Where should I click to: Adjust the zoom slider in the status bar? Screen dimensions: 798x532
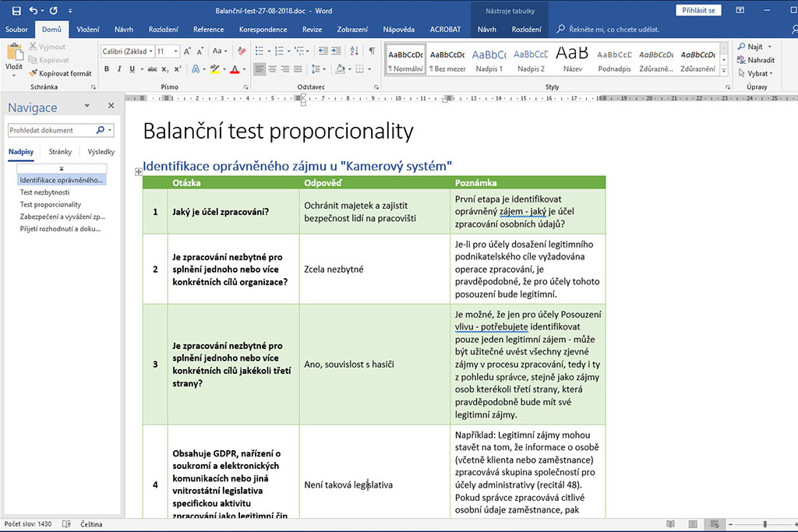click(x=764, y=524)
